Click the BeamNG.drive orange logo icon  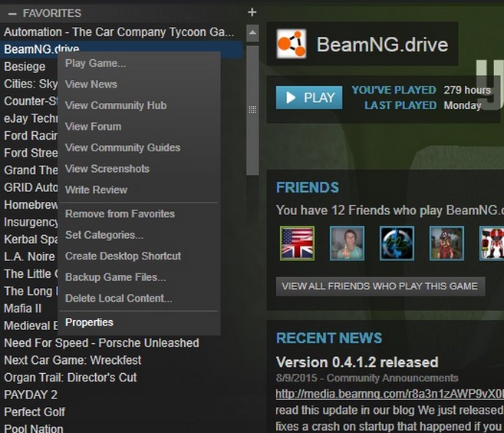tap(292, 44)
